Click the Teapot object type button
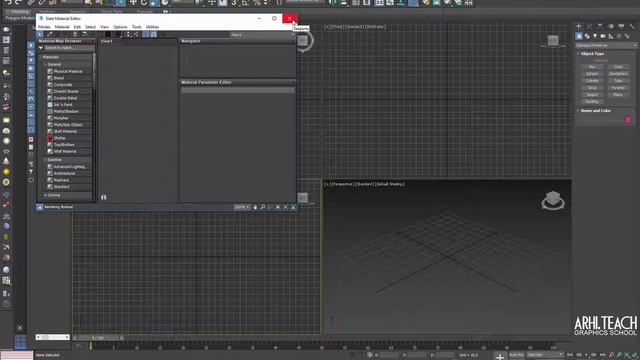This screenshot has width=640, height=360. 592,95
